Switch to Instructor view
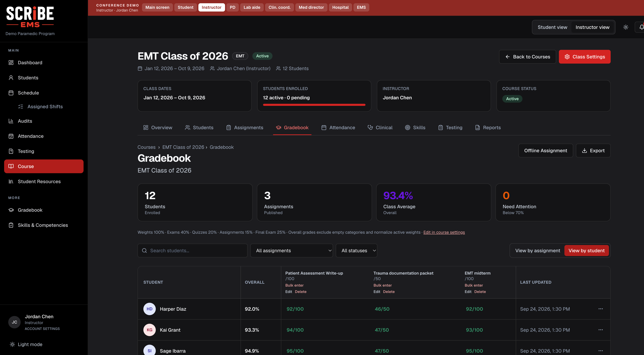 (592, 27)
